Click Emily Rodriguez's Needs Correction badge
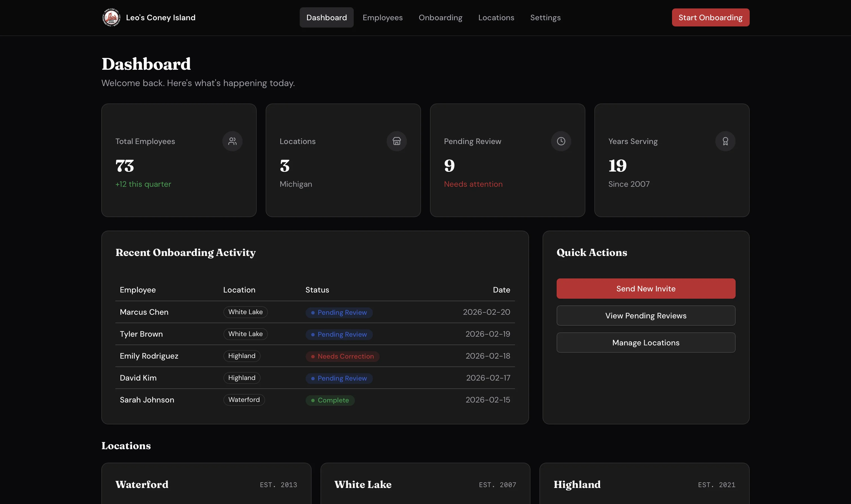851x504 pixels. pos(342,356)
